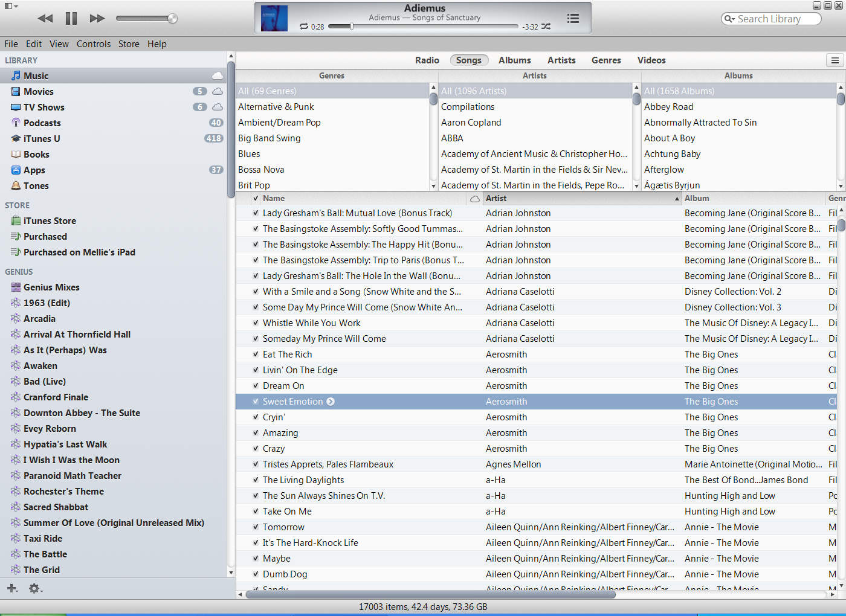
Task: Open the iTunes menu dropdown in top-left corner
Action: [11, 6]
